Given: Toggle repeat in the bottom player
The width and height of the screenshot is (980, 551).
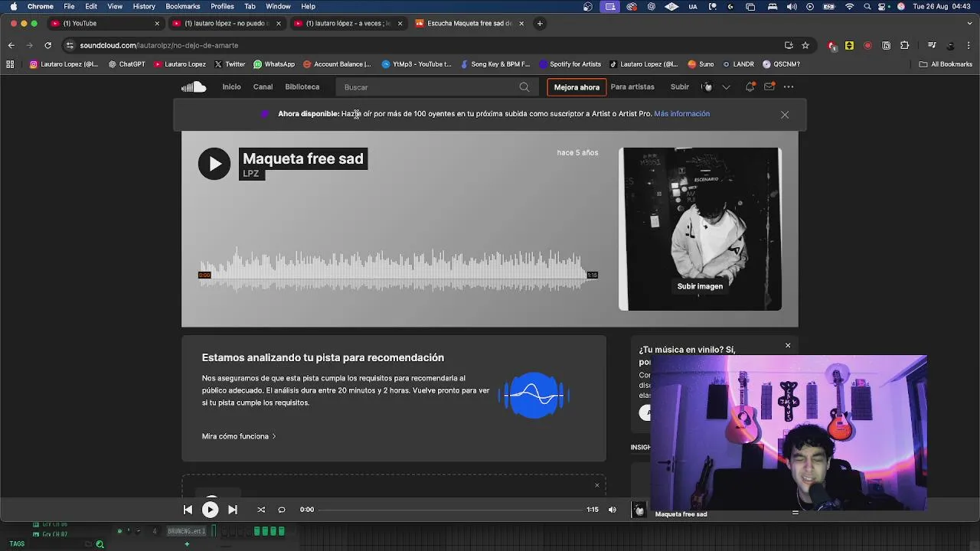Looking at the screenshot, I should pos(282,510).
